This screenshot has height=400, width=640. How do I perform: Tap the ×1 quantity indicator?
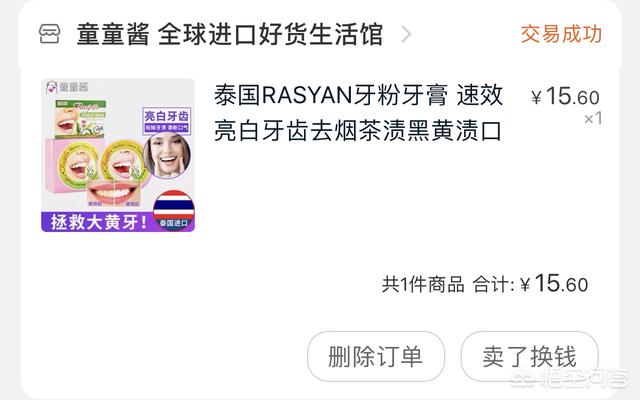coord(593,119)
